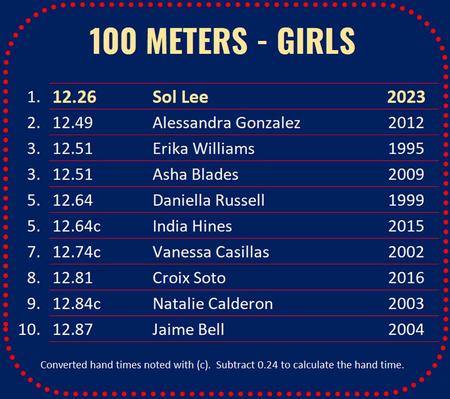This screenshot has width=450, height=399.
Task: Select Alessandra Gonzalez's name
Action: (227, 123)
